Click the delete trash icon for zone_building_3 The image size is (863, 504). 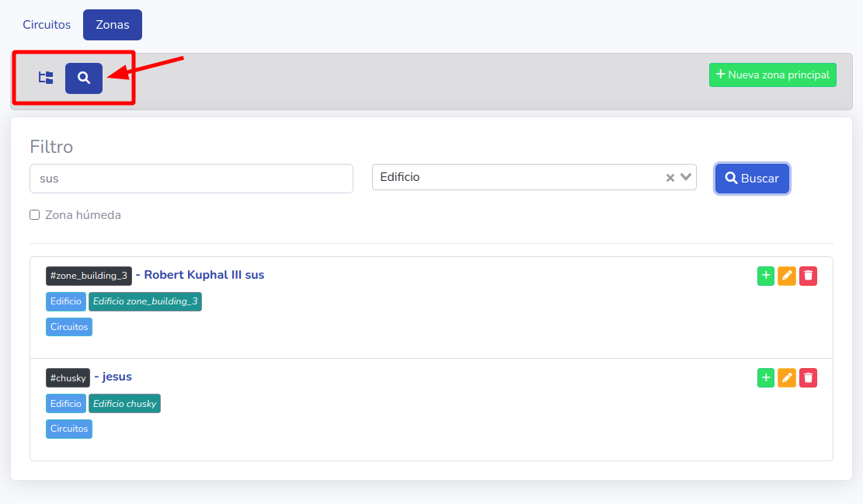point(808,276)
